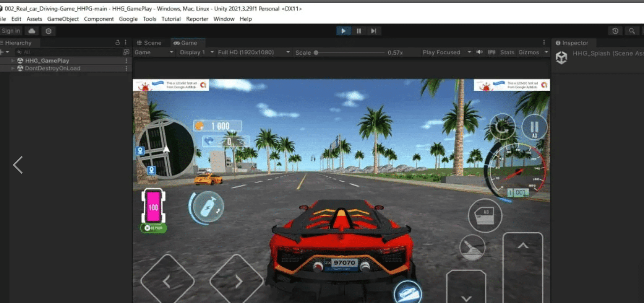Tap the handbrake icon in game

point(472,248)
